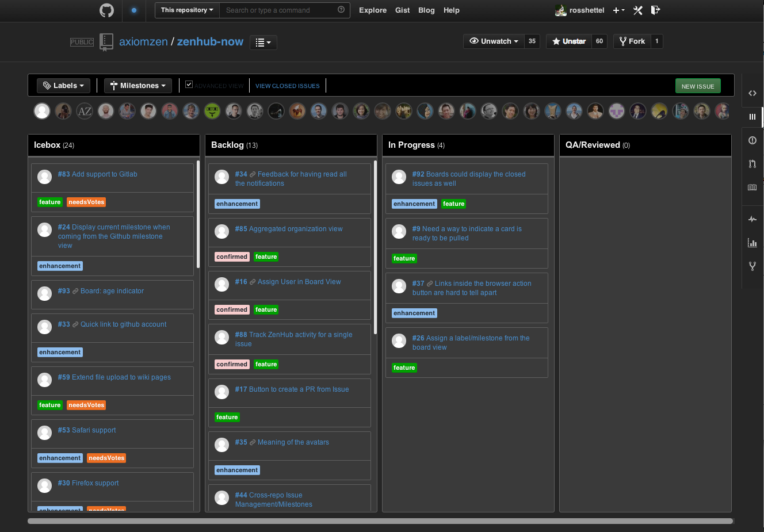The width and height of the screenshot is (764, 532).
Task: Click the repository book icon
Action: [x=106, y=42]
